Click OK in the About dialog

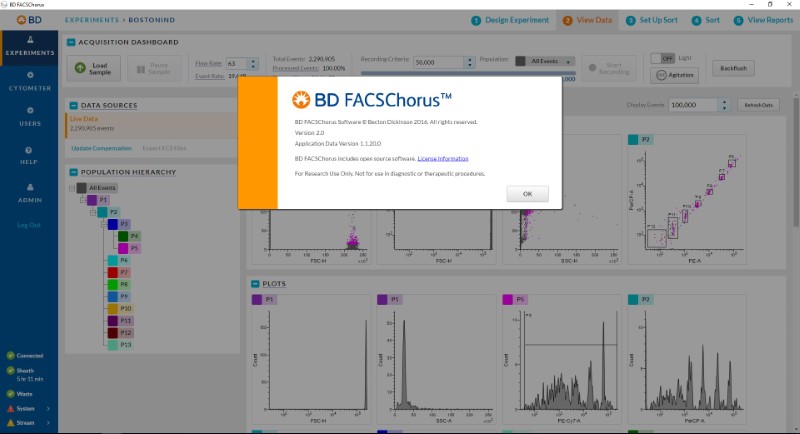[528, 194]
